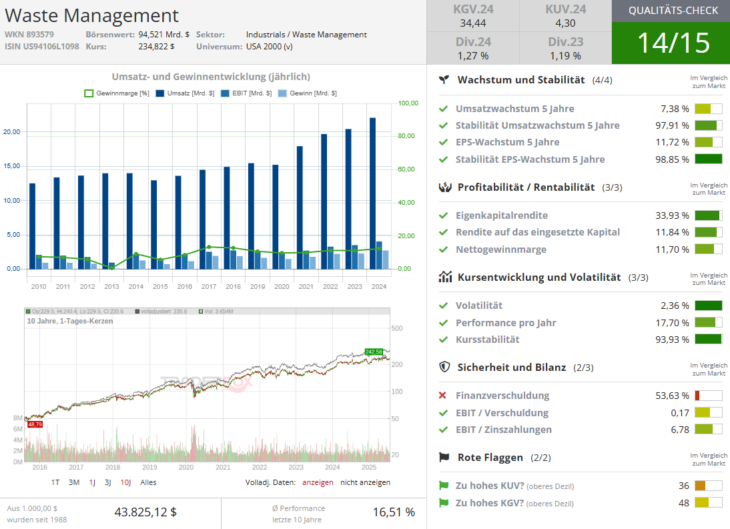
Task: Click the checkmark beside Stabilität Umsatzwachstum 5 Jahre
Action: [443, 126]
